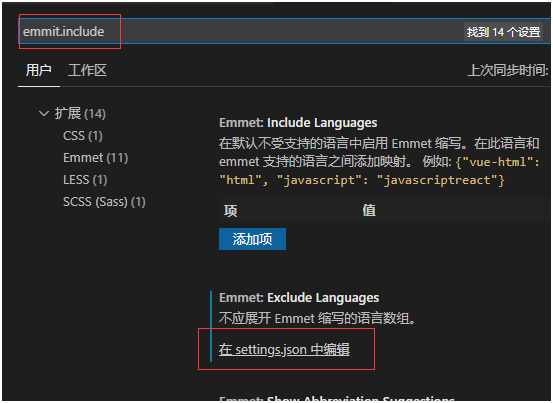The width and height of the screenshot is (553, 403).
Task: Select LESS (1) in the settings tree
Action: click(x=85, y=180)
